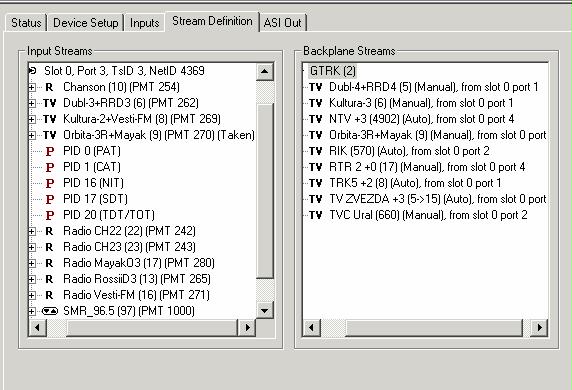The width and height of the screenshot is (572, 390).
Task: Switch to the Status tab
Action: click(x=26, y=23)
